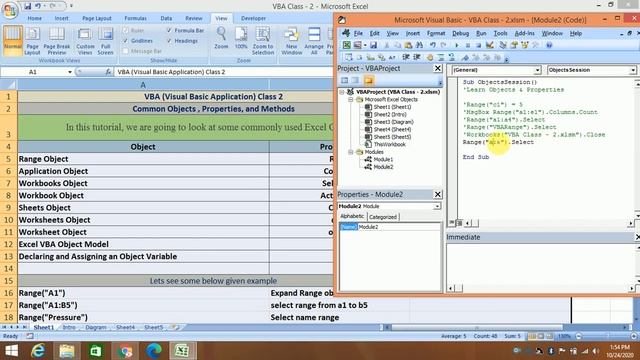Open the Formulas ribbon tab
The image size is (640, 360).
pyautogui.click(x=135, y=18)
